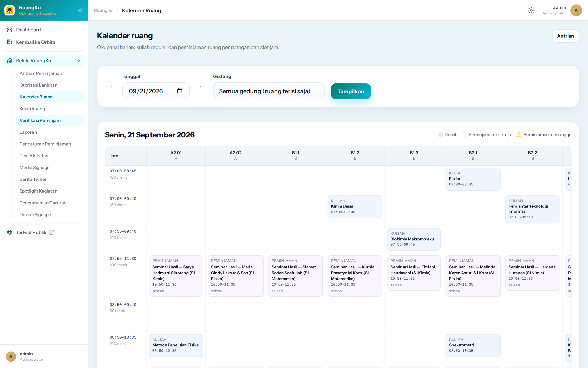Go to next day with right arrow
The width and height of the screenshot is (588, 368).
pos(200,87)
